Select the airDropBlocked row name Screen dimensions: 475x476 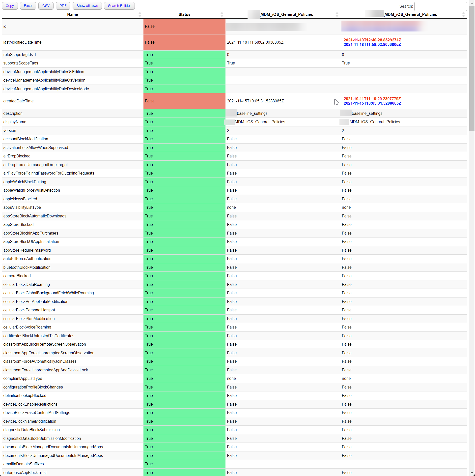pos(17,156)
